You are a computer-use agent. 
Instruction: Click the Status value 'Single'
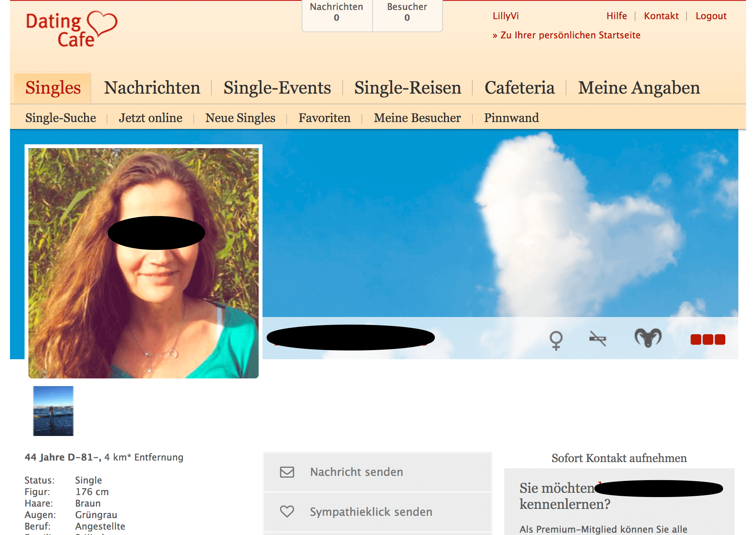(x=88, y=481)
